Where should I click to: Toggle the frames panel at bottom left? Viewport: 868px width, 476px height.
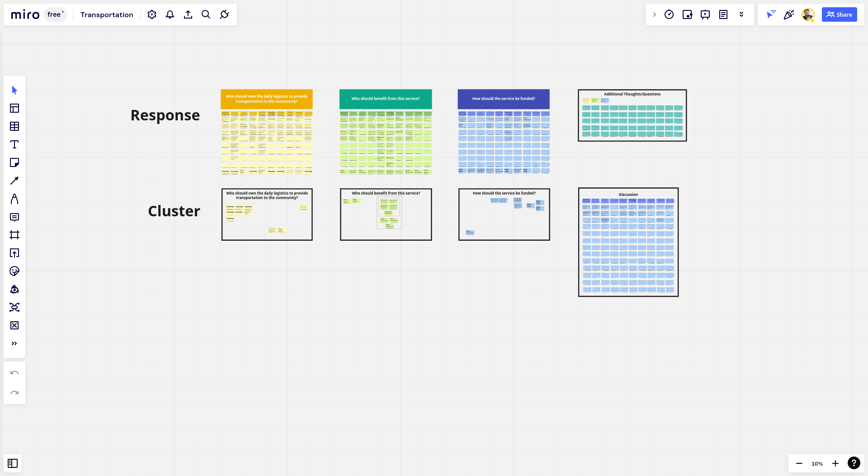(x=13, y=463)
